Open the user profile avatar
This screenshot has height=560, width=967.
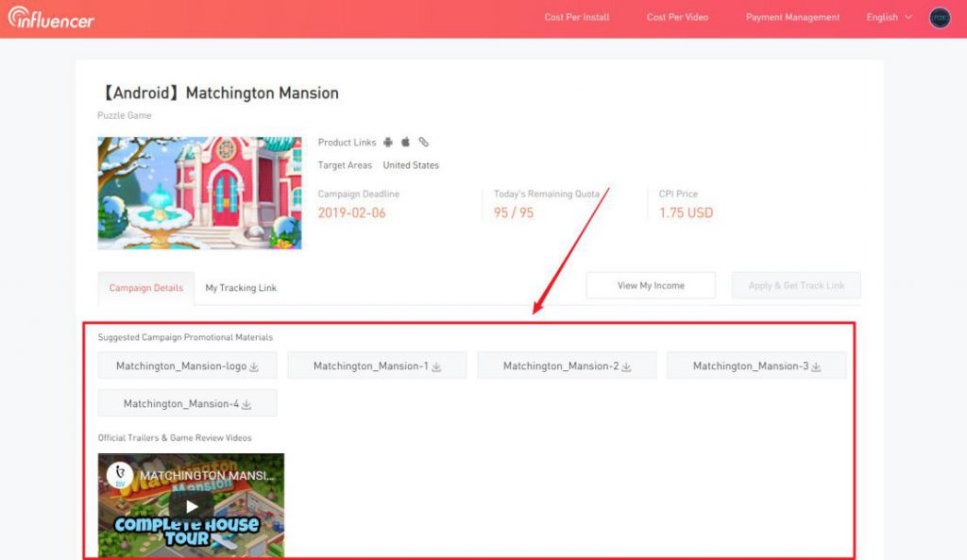(x=939, y=17)
